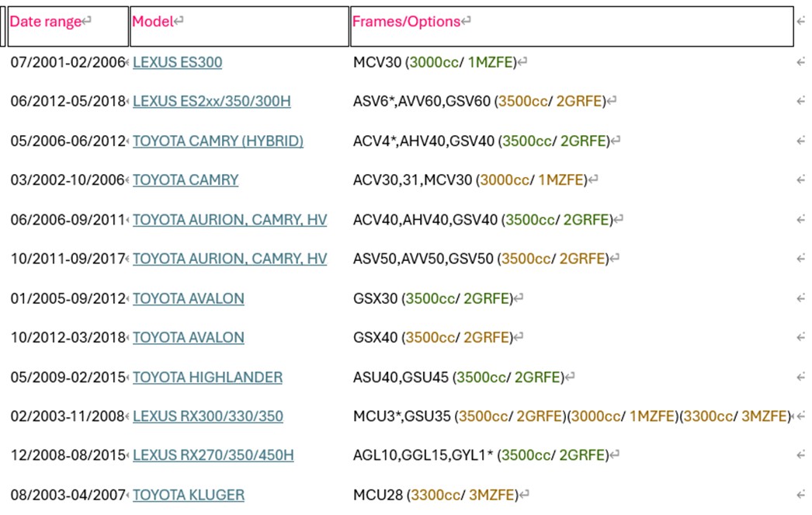812x515 pixels.
Task: Open the TOYOTA HIGHLANDER link
Action: (207, 378)
